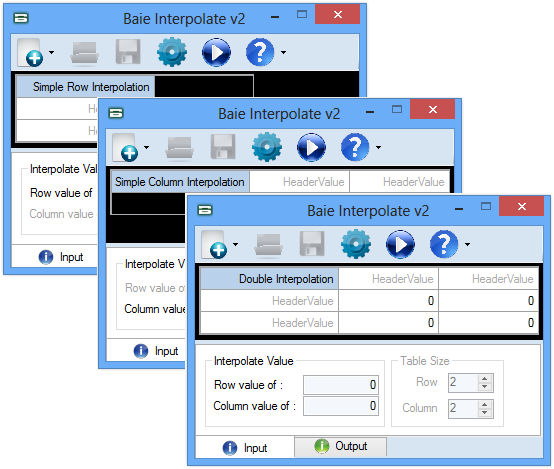
Task: Click the Save floppy icon in Simple Column Interpolation window
Action: pos(223,147)
